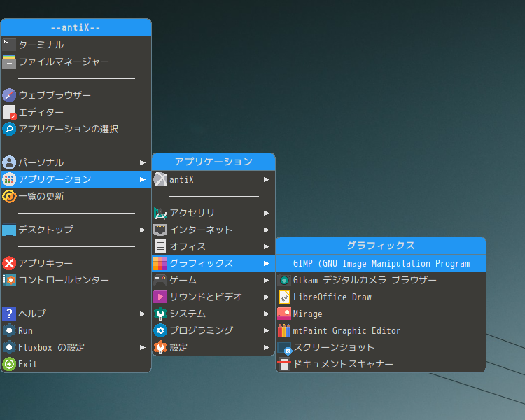The height and width of the screenshot is (420, 525).
Task: Click the LibreOffice Draw icon
Action: pos(284,297)
